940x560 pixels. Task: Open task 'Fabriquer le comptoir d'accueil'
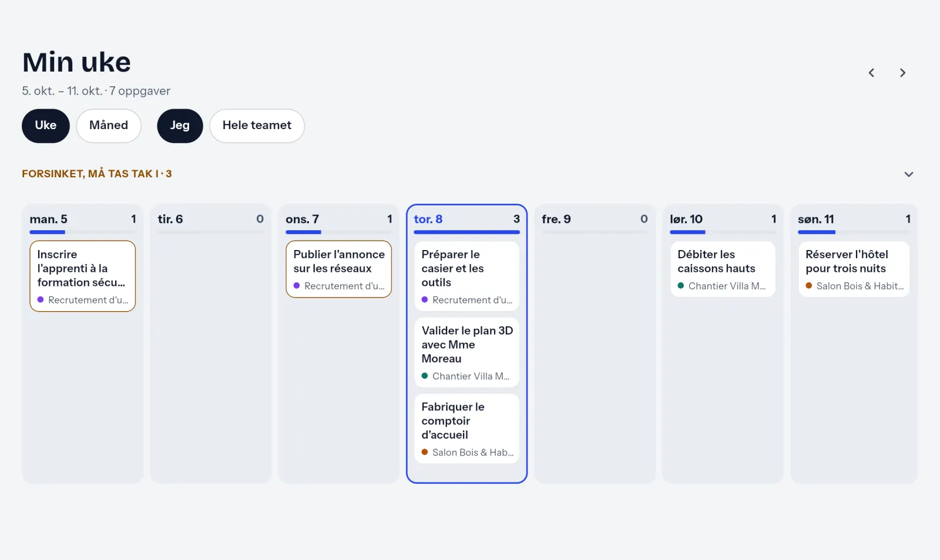[467, 429]
